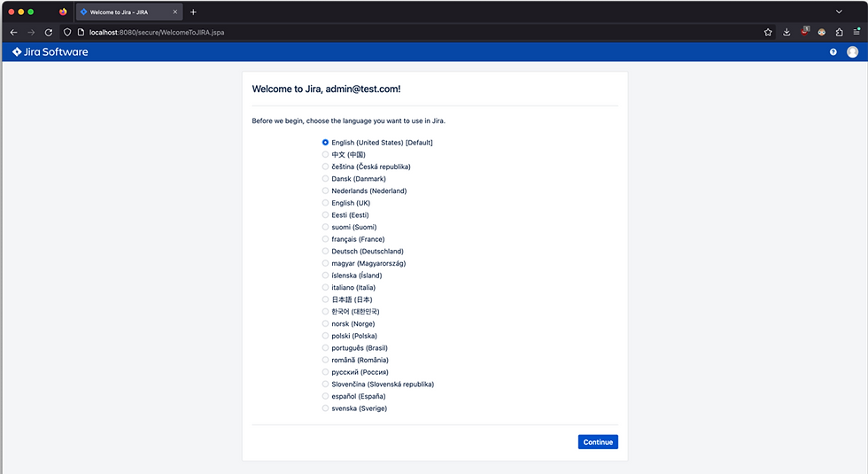Select русский (Россия) radio button
The image size is (868, 474).
pos(326,372)
